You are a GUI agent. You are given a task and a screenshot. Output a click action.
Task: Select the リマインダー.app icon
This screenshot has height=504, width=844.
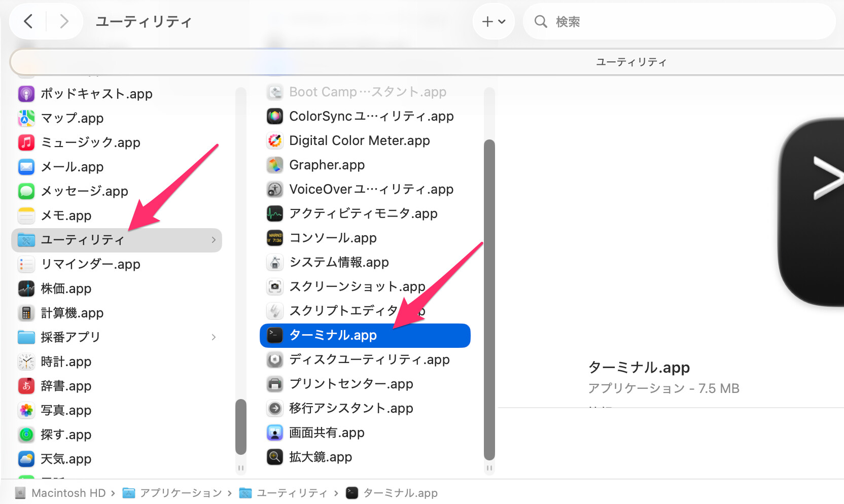point(26,264)
